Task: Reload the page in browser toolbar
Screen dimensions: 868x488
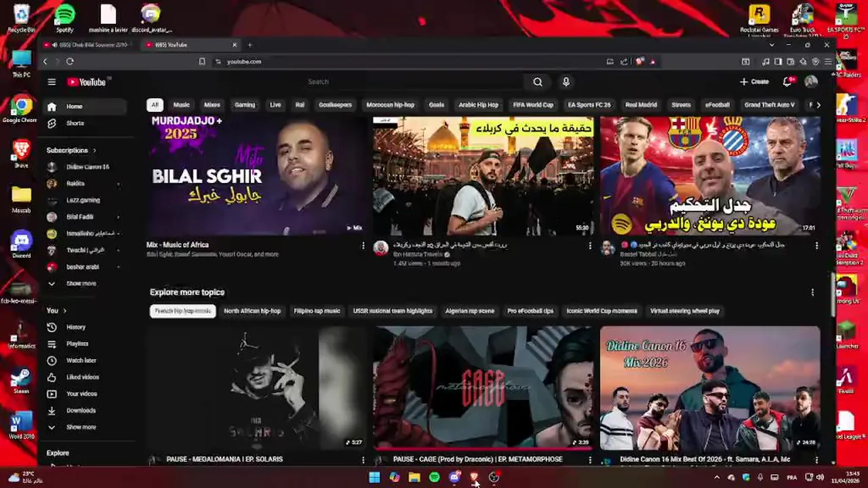Action: point(70,62)
